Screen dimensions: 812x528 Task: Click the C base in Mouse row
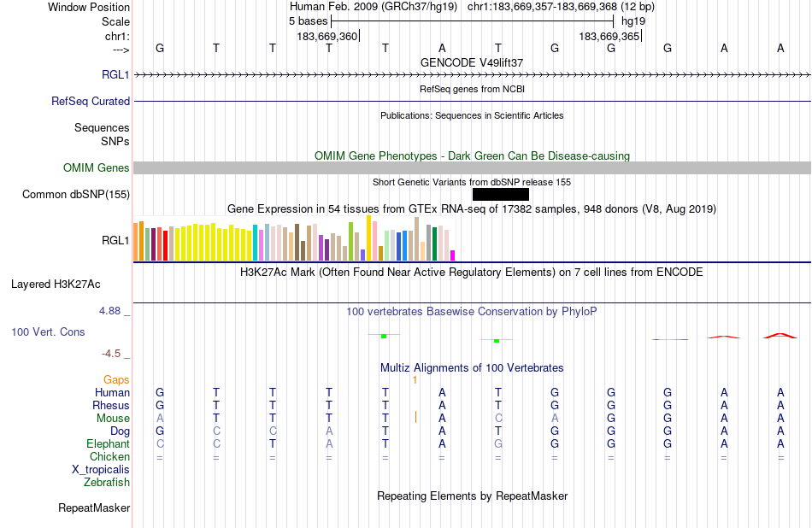click(x=498, y=419)
